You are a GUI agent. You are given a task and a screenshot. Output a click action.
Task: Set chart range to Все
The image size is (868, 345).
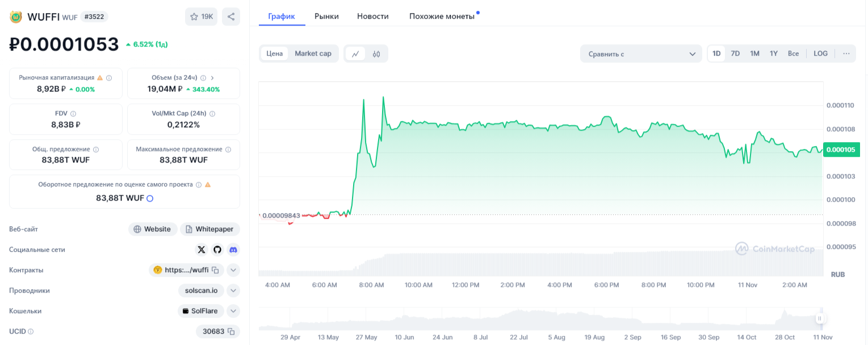point(793,53)
